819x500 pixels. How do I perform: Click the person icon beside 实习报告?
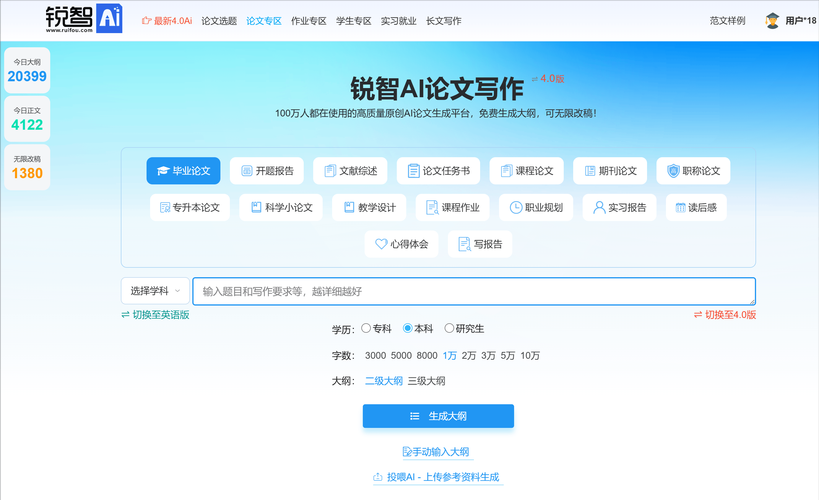(x=599, y=207)
